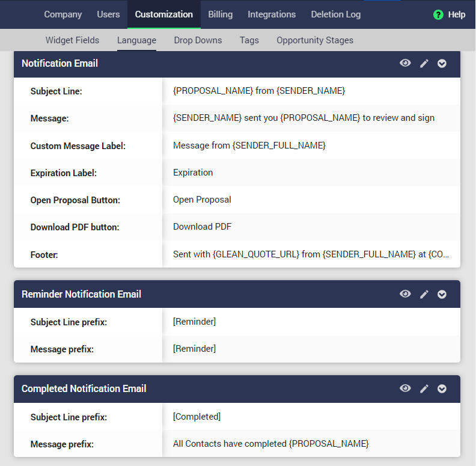The height and width of the screenshot is (466, 476).
Task: Switch to the Tags sub-tab
Action: pyautogui.click(x=249, y=40)
